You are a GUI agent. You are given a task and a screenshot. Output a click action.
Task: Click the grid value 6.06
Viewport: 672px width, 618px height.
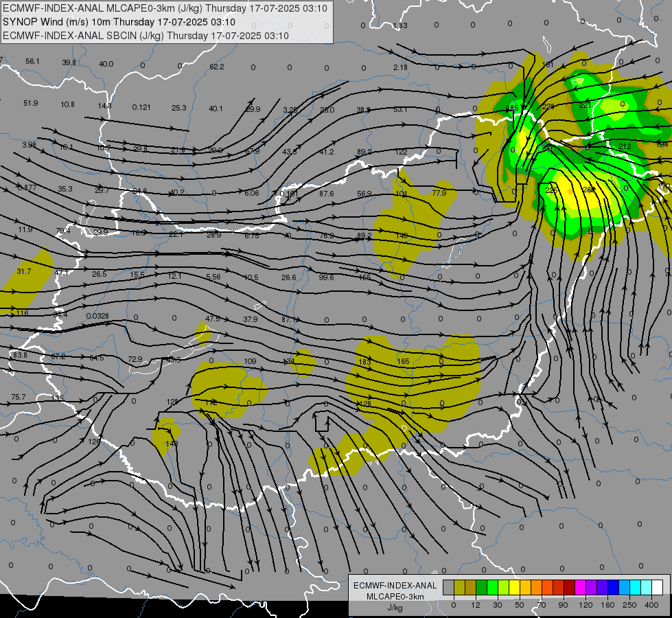point(252,193)
